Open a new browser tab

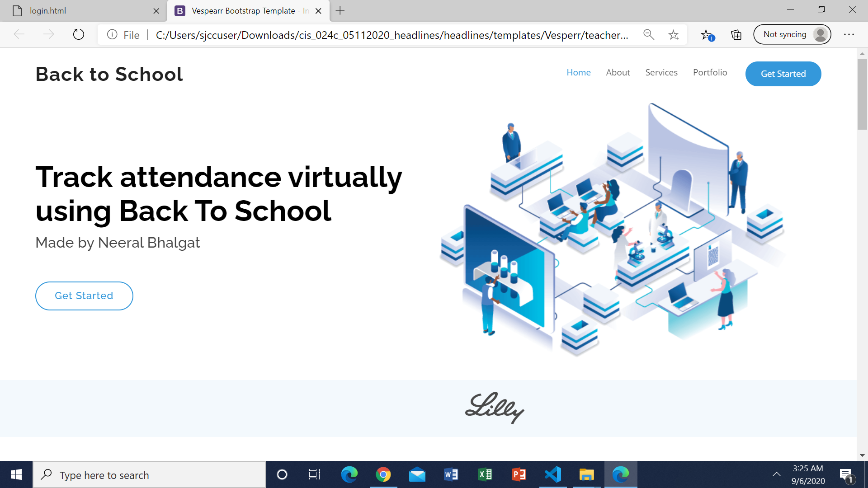point(340,10)
